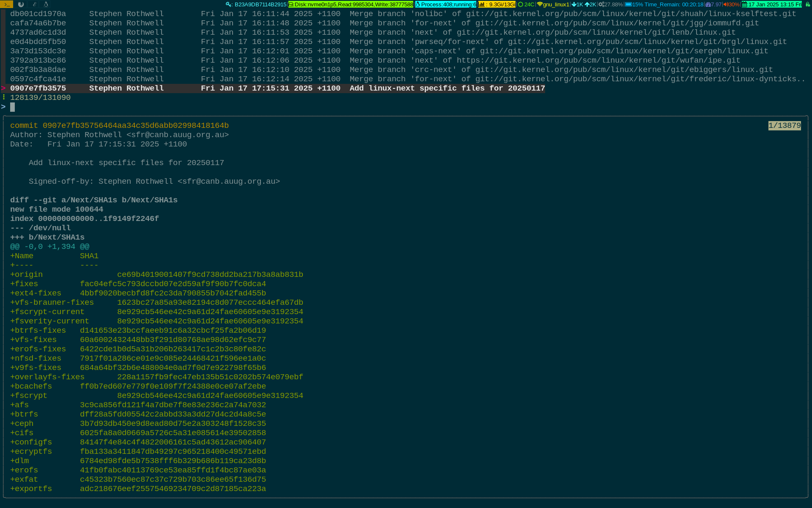The height and width of the screenshot is (508, 812).
Task: Click the +nfsd-fixes row
Action: pyautogui.click(x=138, y=358)
